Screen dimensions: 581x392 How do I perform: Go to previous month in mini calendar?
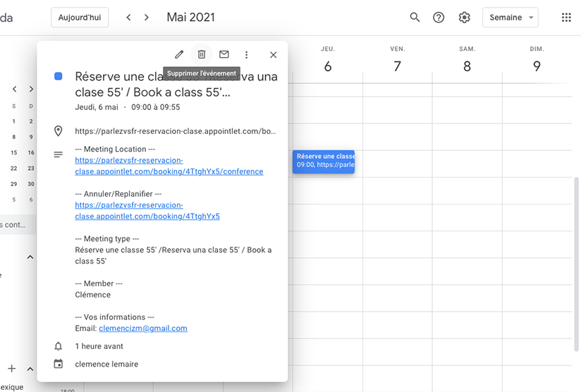[14, 89]
